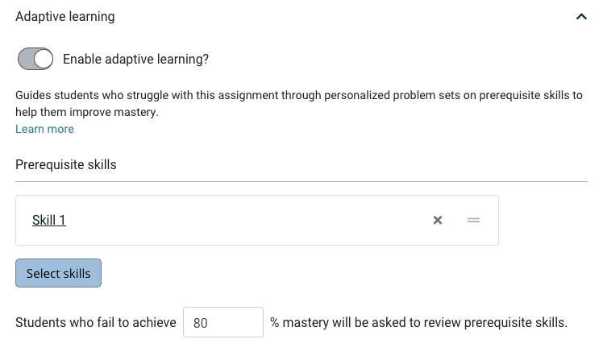
Task: Grab the Skill 1 reorder handle icon
Action: click(x=473, y=220)
